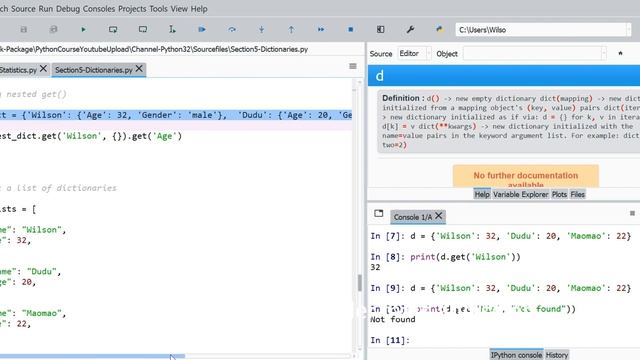Open the Run menu
Image resolution: width=640 pixels, height=360 pixels.
coord(46,9)
